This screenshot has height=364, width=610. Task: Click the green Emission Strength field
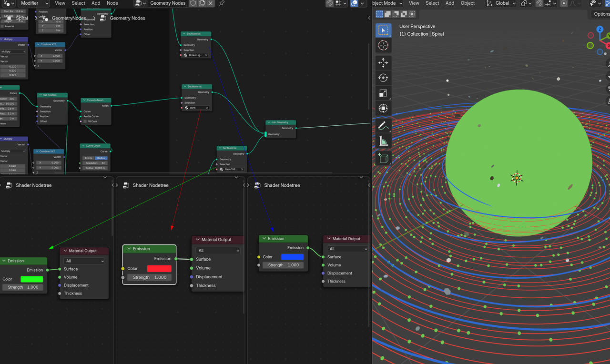point(23,287)
